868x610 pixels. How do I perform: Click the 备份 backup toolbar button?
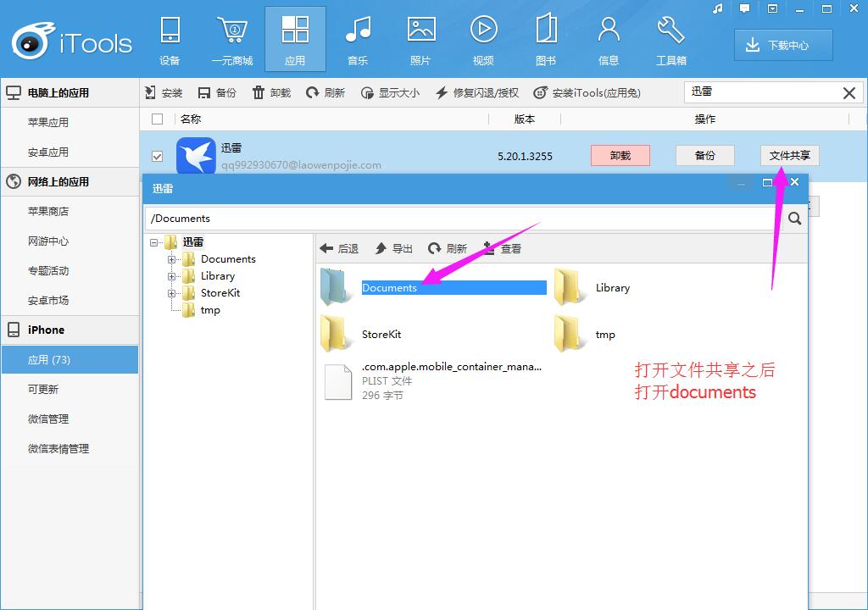click(217, 92)
